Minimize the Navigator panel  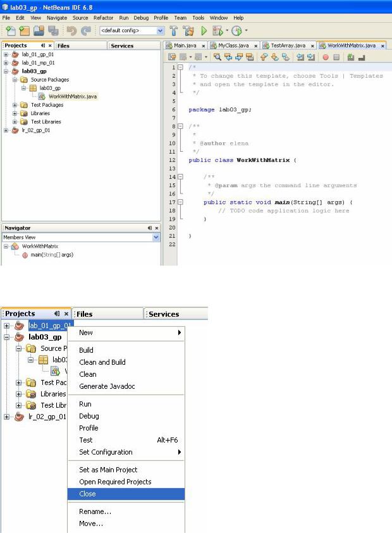[x=150, y=228]
